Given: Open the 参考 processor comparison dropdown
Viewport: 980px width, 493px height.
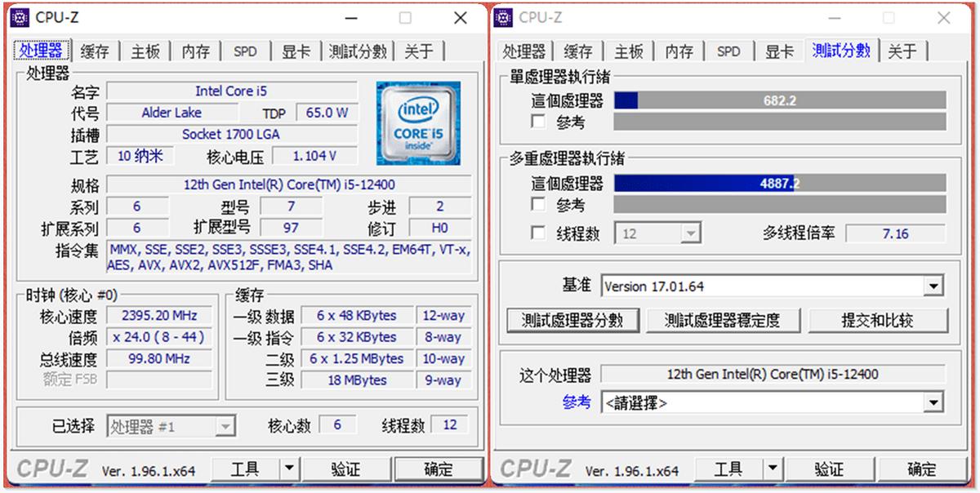Looking at the screenshot, I should (x=932, y=402).
